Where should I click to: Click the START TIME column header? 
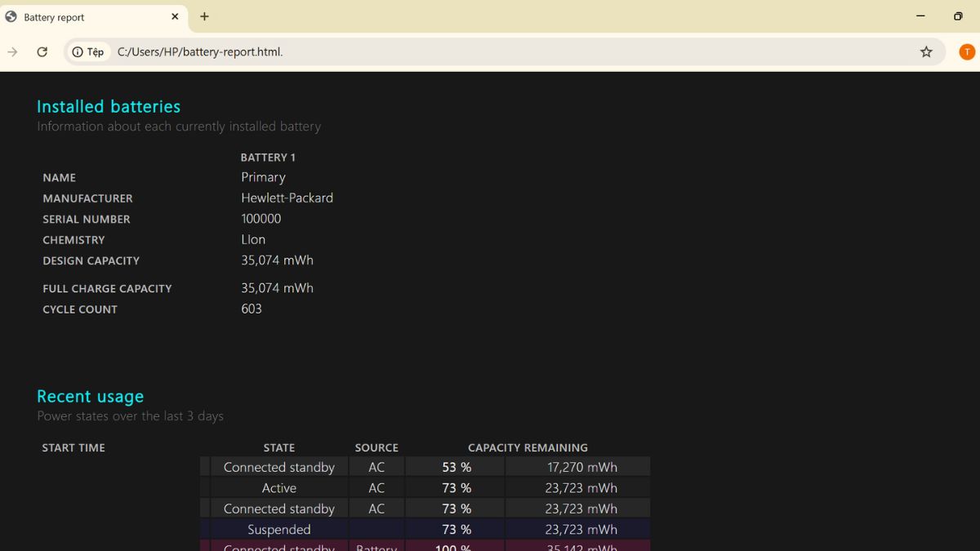tap(73, 447)
